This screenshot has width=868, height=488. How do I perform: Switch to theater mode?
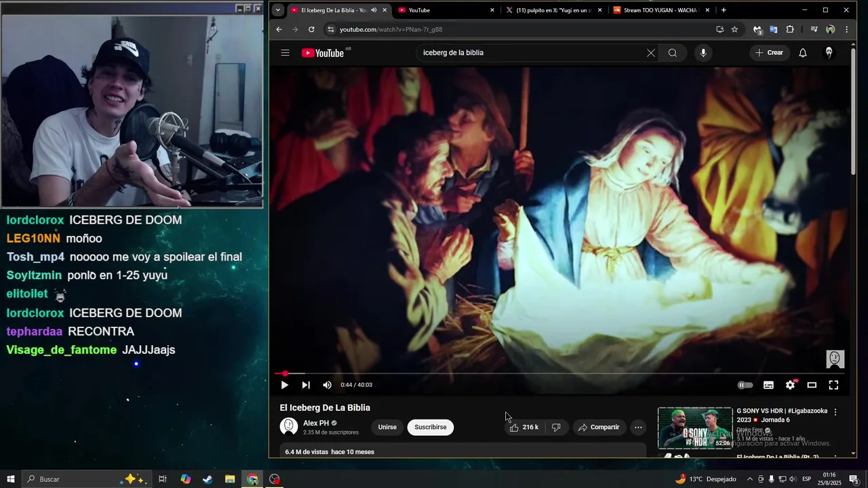812,385
